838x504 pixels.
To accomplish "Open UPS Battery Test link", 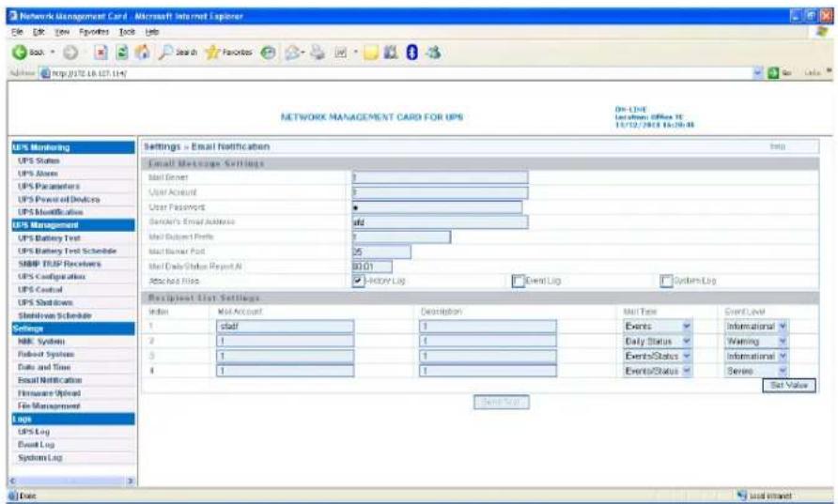I will pyautogui.click(x=49, y=238).
